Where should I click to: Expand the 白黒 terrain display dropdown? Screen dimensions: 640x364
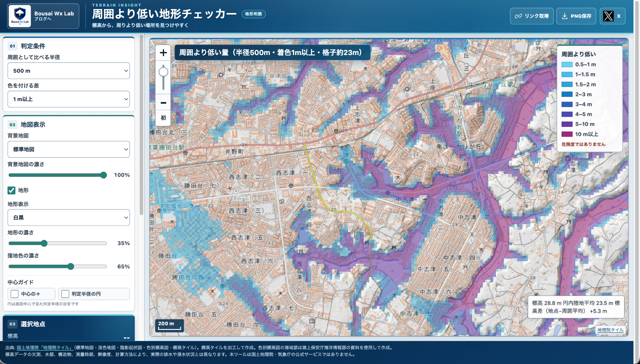pyautogui.click(x=69, y=217)
